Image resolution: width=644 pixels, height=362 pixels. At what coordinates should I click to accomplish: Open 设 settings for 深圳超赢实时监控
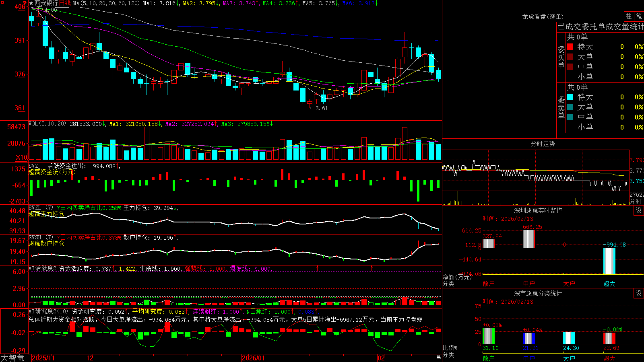tap(639, 210)
